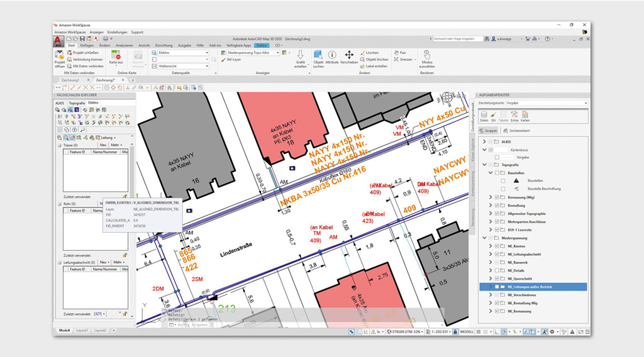Toggle the NE_Knoten layer checkbox
This screenshot has height=357, width=644.
coord(498,246)
